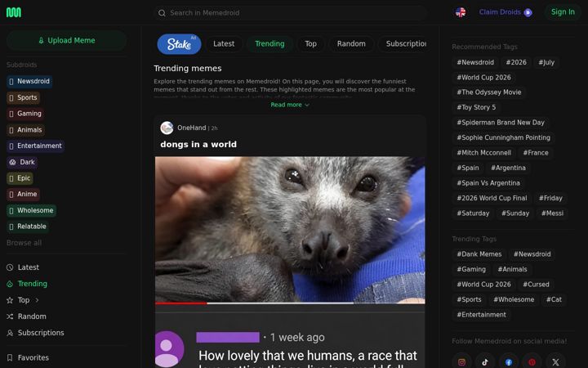Open the Wholesome subdroid
The height and width of the screenshot is (368, 588).
[x=32, y=210]
